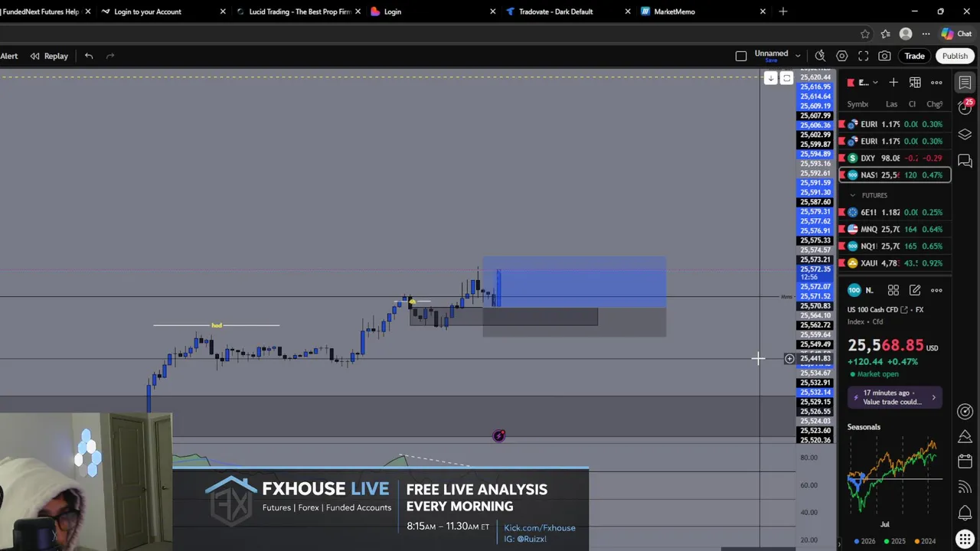
Task: Add symbol to watchlist plus icon
Action: [893, 82]
